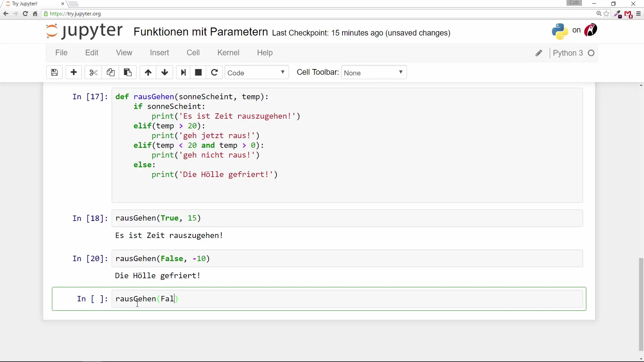
Task: Click the code line 'else:' in cell 17
Action: tap(145, 165)
